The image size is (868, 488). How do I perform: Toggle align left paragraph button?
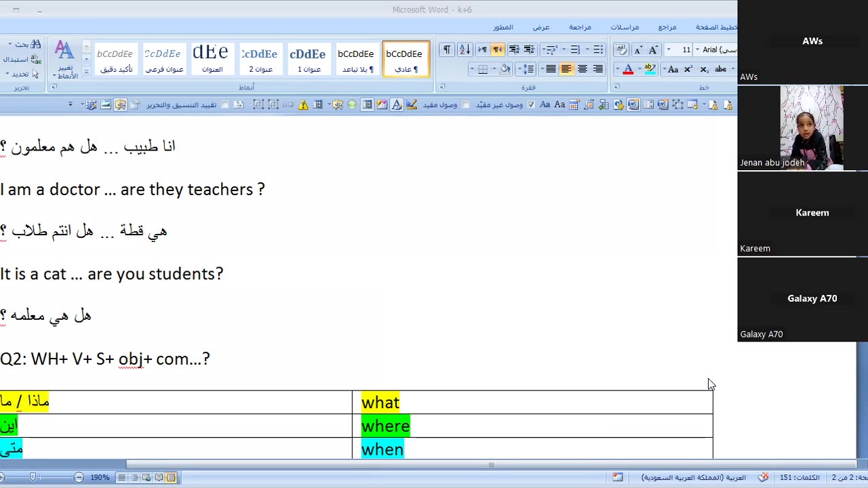tap(566, 69)
